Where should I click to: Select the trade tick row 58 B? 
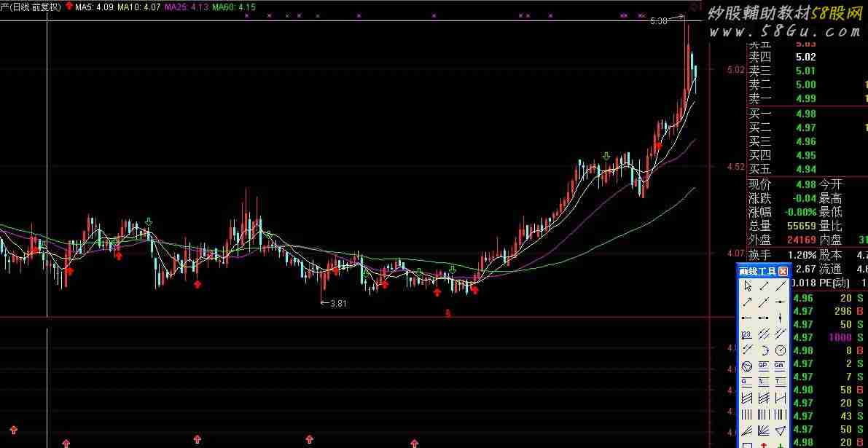coord(829,390)
